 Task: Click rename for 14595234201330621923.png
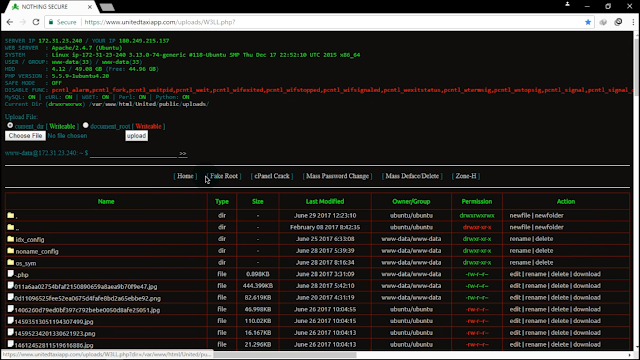(x=536, y=333)
